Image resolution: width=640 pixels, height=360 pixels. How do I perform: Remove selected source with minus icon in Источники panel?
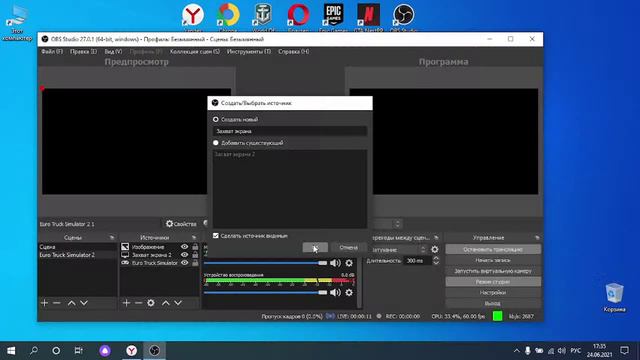138,303
